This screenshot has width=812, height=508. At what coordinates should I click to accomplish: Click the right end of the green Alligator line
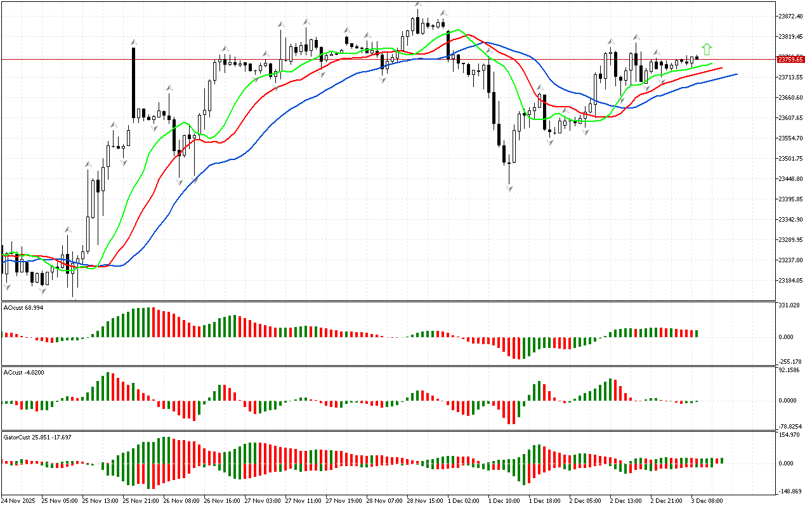coord(711,64)
